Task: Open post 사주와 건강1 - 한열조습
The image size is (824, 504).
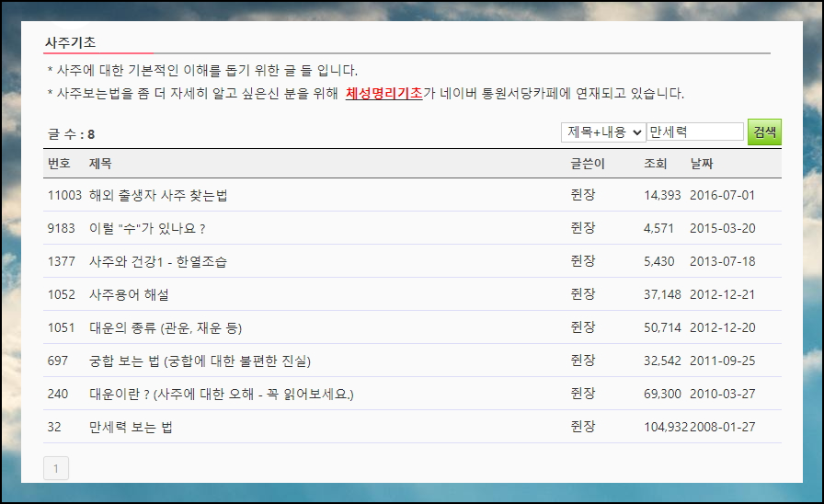Action: click(158, 262)
